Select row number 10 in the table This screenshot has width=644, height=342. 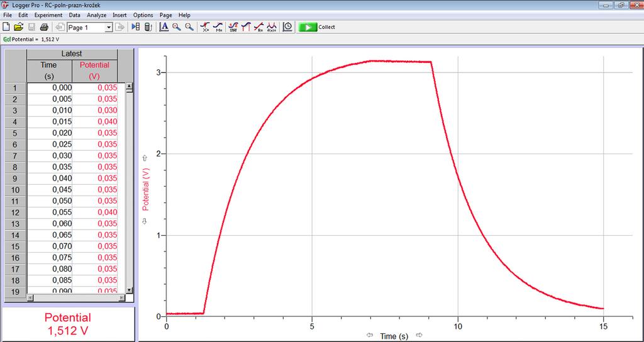tap(16, 190)
